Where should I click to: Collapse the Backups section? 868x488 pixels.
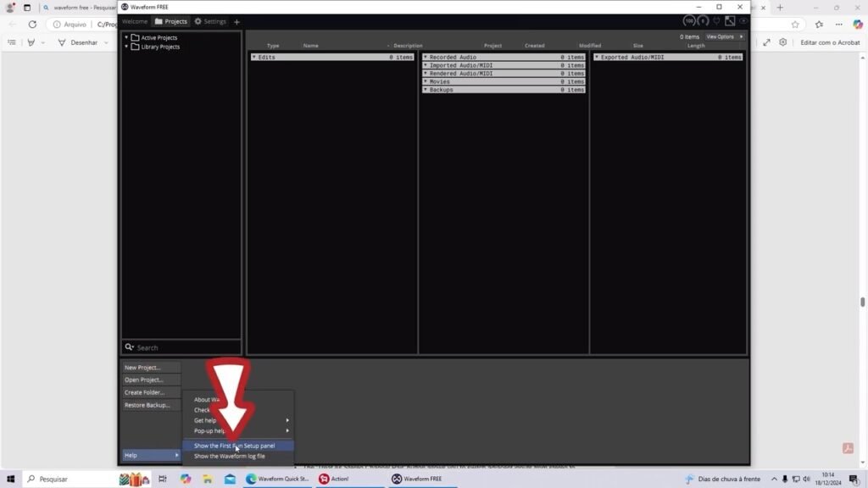coord(426,90)
